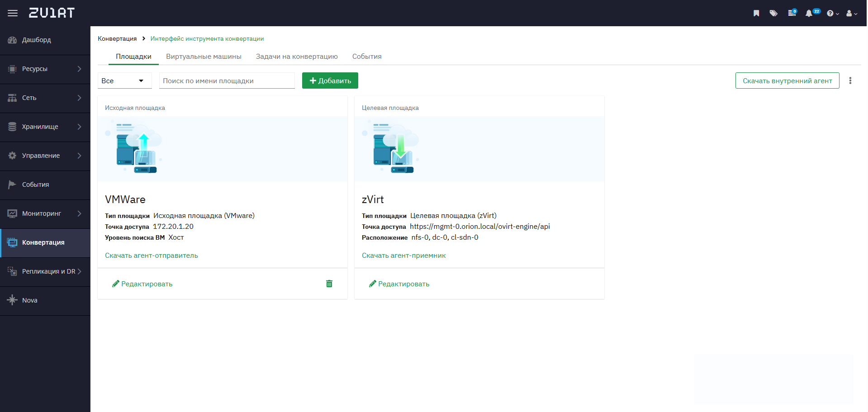Switch to Задачи на конвертацию tab
This screenshot has width=868, height=412.
tap(297, 57)
